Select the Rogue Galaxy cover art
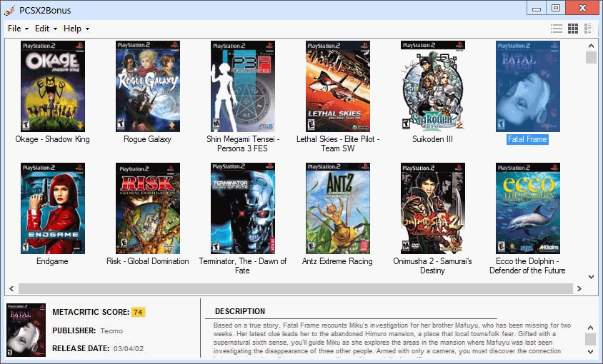 tap(148, 86)
